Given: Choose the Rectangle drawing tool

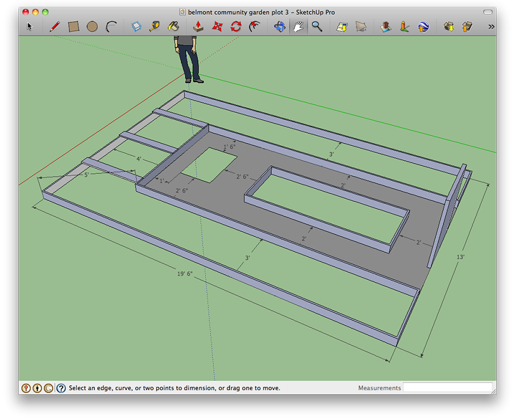Looking at the screenshot, I should click(x=73, y=26).
